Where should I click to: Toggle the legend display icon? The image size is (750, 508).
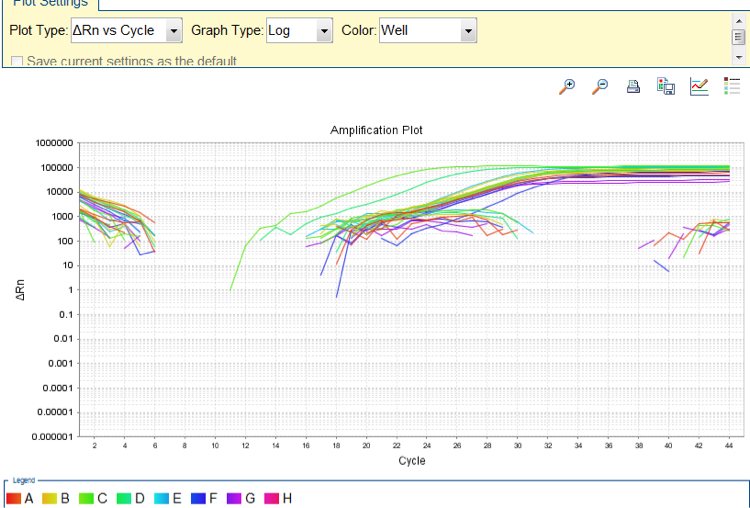[x=732, y=86]
